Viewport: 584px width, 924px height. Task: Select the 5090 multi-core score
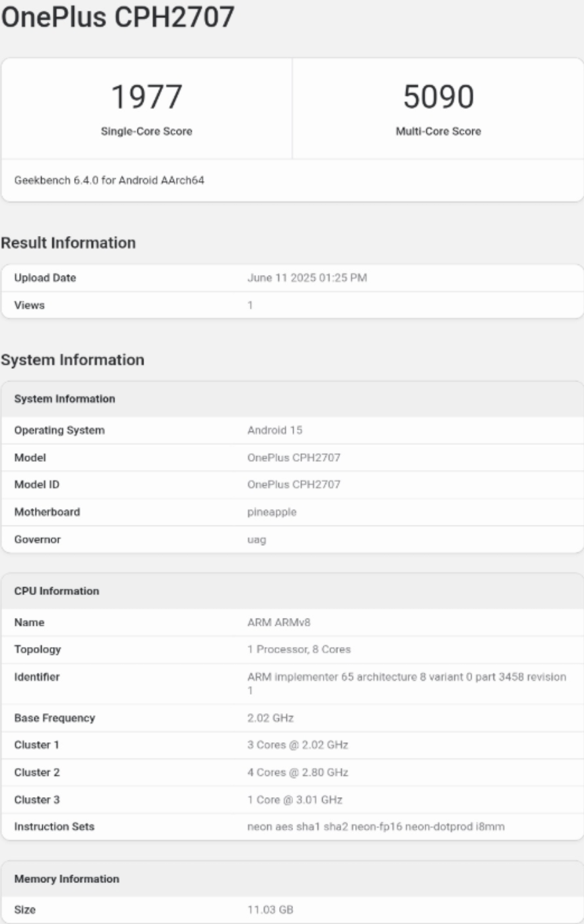[x=438, y=96]
